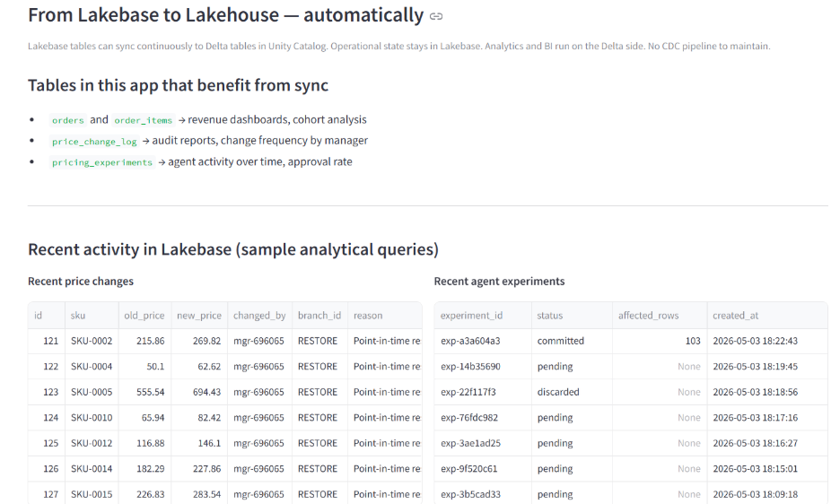
Task: Select old price 555.54 cell
Action: (x=144, y=392)
